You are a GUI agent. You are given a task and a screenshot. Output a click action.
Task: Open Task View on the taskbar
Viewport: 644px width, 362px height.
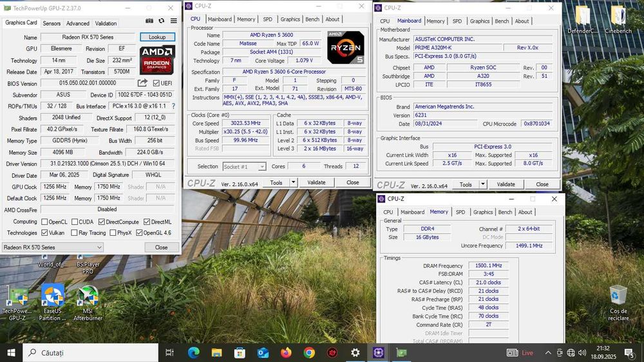(169, 352)
